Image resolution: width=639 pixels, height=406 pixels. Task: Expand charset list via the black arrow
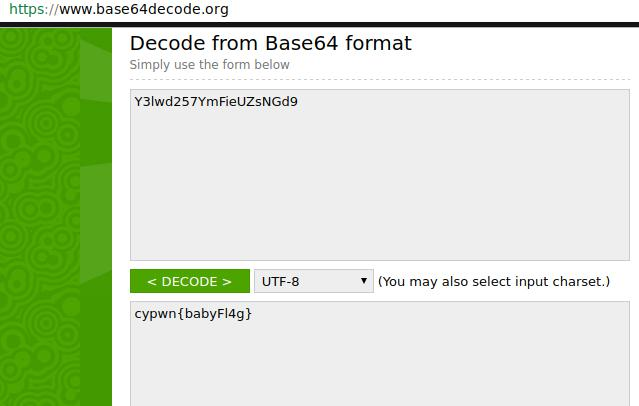pyautogui.click(x=364, y=280)
